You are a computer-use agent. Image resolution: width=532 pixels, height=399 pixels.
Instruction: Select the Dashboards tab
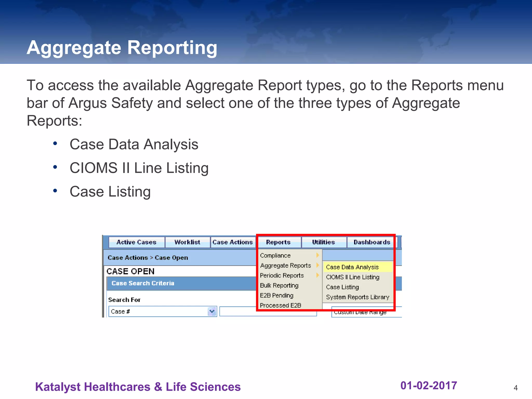click(x=372, y=242)
